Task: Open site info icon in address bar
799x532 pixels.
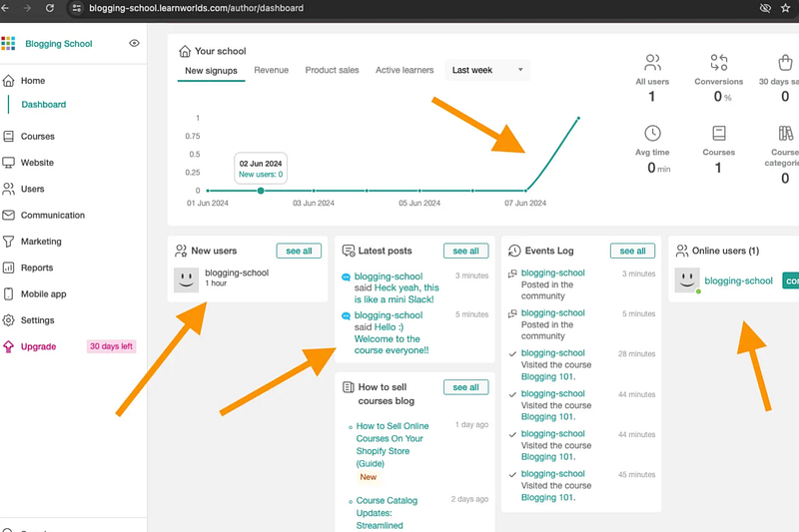Action: click(x=77, y=8)
